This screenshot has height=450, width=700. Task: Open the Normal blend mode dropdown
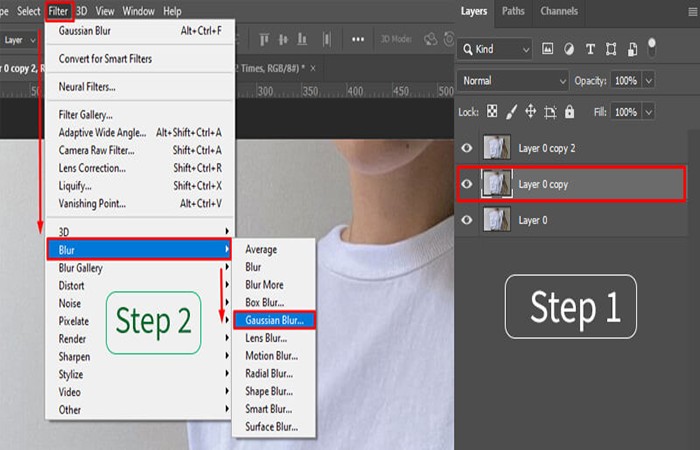pos(513,81)
